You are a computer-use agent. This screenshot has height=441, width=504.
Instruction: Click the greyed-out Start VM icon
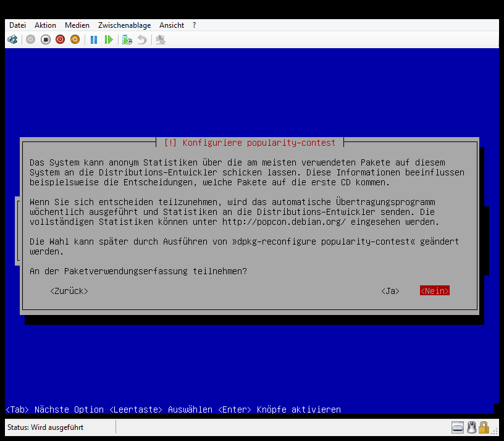click(30, 40)
